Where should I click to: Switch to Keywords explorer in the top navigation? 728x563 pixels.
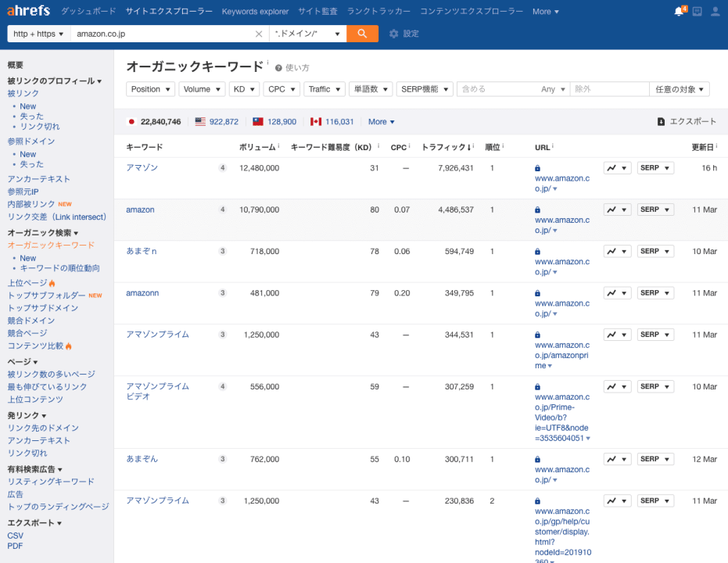(x=255, y=11)
